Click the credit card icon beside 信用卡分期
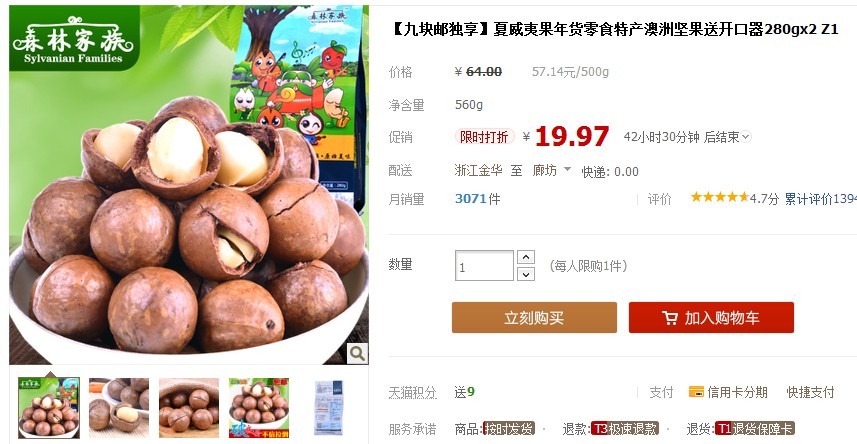The width and height of the screenshot is (857, 444). point(696,392)
